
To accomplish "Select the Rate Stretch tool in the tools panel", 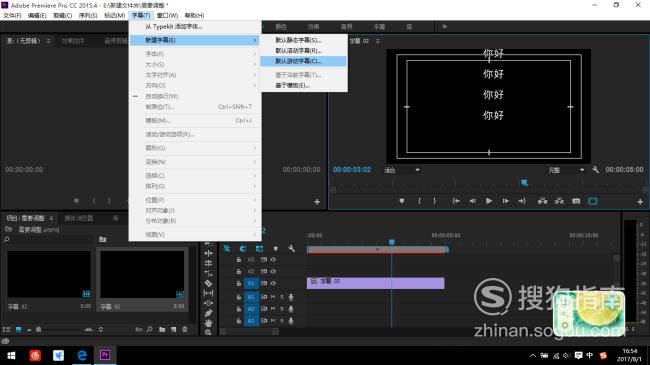I will tap(208, 273).
